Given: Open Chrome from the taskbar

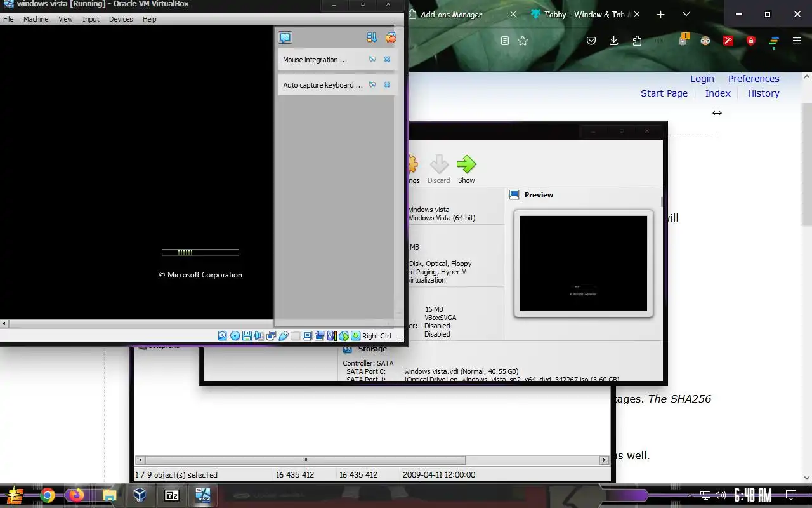Looking at the screenshot, I should (x=48, y=495).
